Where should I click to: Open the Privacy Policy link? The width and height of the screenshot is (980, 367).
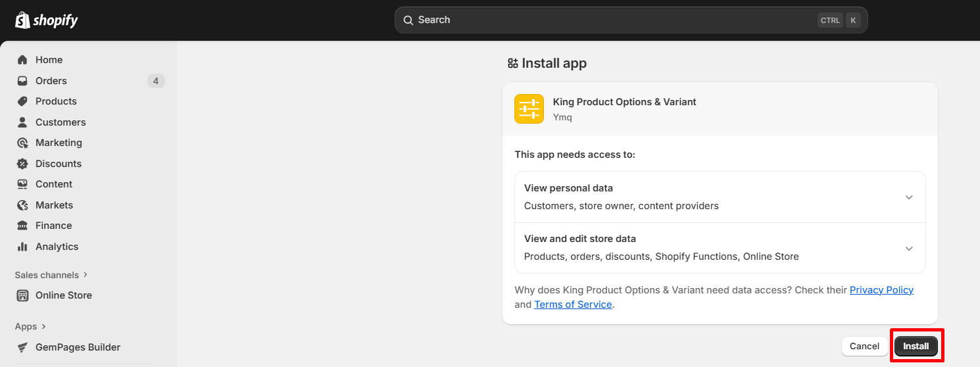pyautogui.click(x=881, y=290)
